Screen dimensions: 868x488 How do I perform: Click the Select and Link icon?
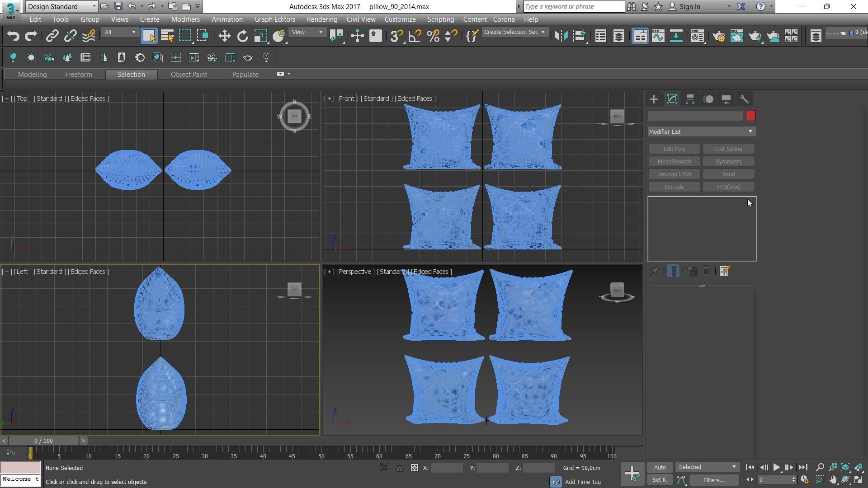(x=52, y=36)
